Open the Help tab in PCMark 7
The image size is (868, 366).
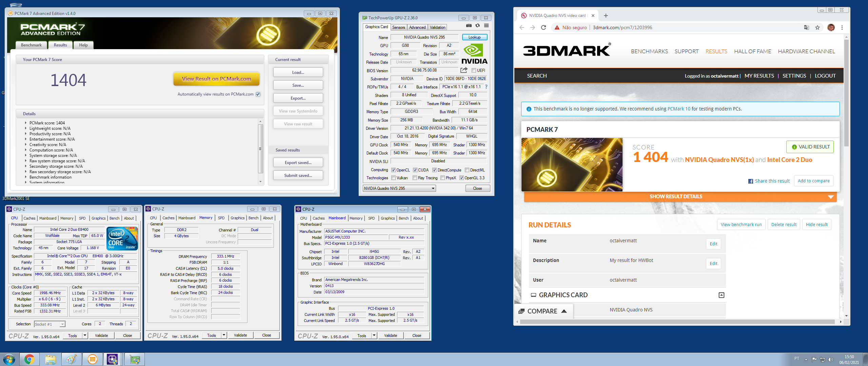pos(83,45)
